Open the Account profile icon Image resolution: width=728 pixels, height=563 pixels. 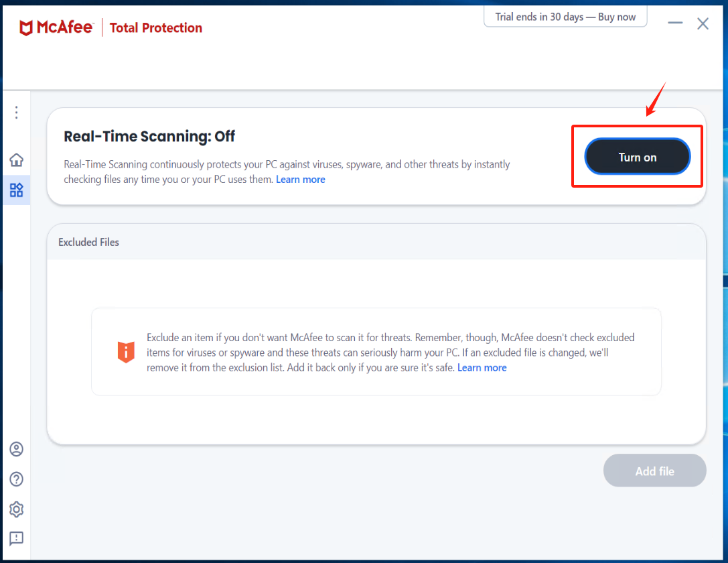tap(16, 449)
